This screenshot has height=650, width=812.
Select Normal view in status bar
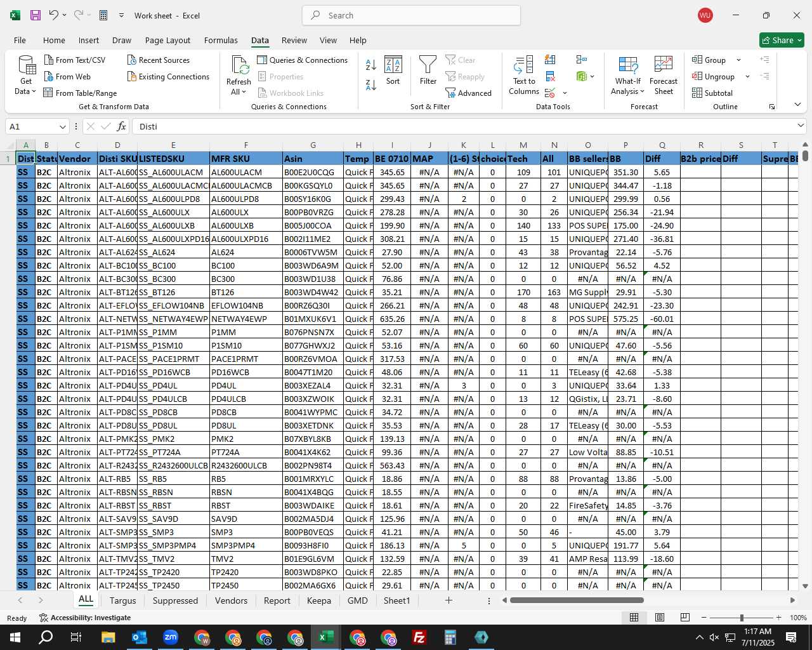(634, 618)
